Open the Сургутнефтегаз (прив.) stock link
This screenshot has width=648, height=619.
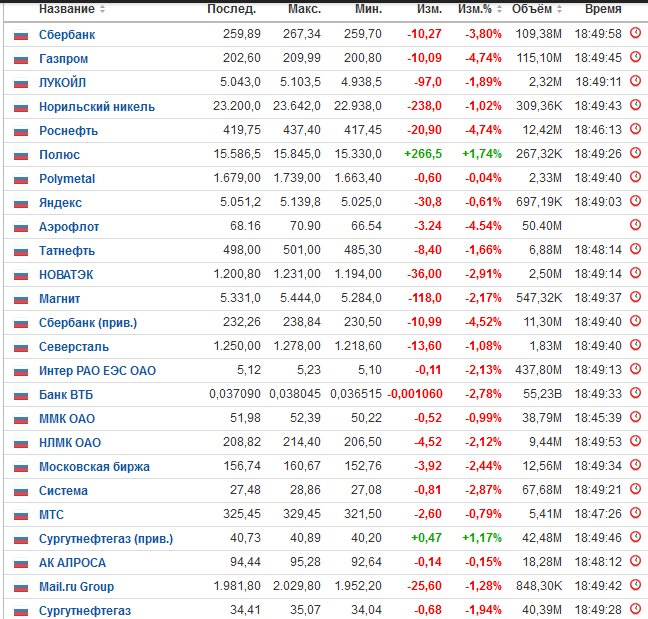pyautogui.click(x=106, y=538)
